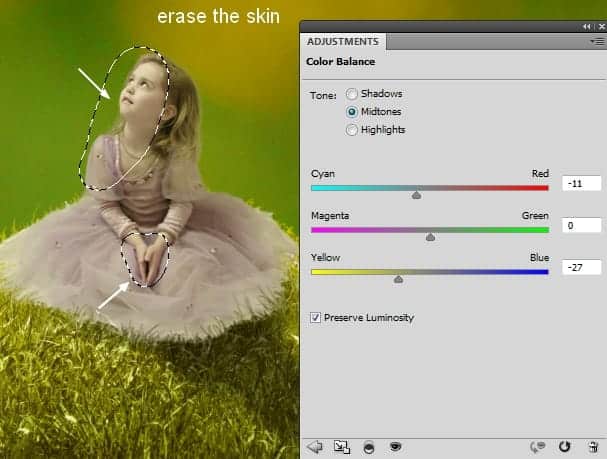
Task: Click the Yellow-Blue value field showing -27
Action: (x=581, y=267)
